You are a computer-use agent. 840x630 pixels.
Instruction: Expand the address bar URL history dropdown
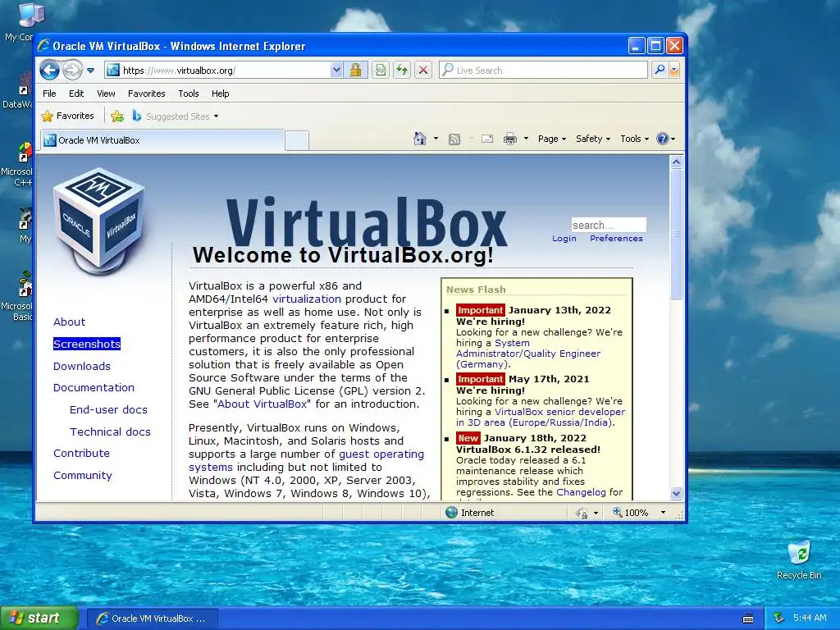click(336, 71)
